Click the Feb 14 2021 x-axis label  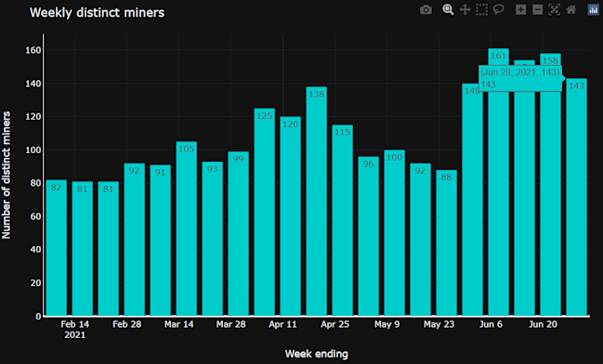tap(75, 330)
